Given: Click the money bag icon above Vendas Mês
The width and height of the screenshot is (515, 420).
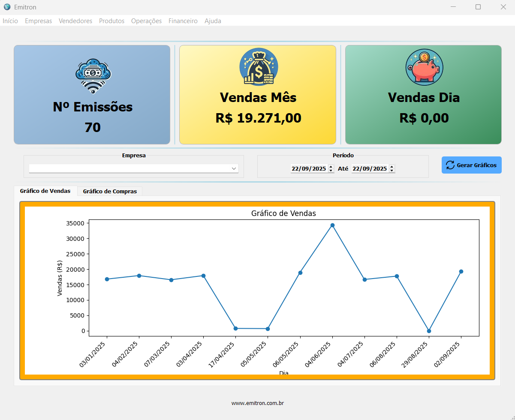Looking at the screenshot, I should click(258, 66).
